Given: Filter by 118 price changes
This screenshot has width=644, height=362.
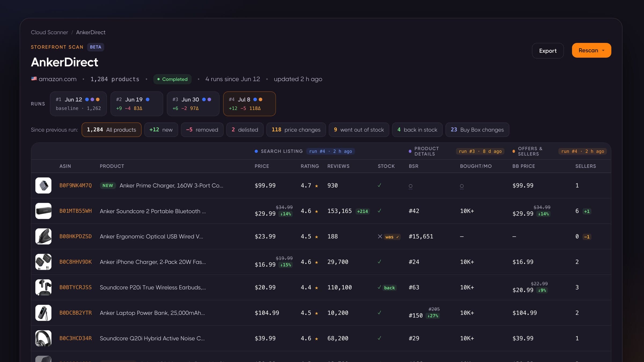Looking at the screenshot, I should pos(296,130).
